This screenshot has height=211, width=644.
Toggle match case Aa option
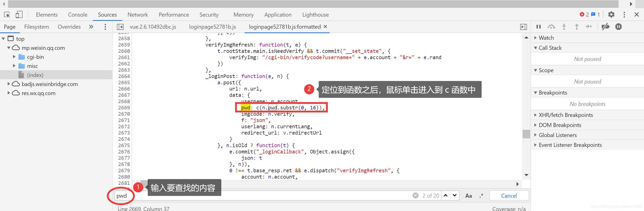click(x=469, y=196)
